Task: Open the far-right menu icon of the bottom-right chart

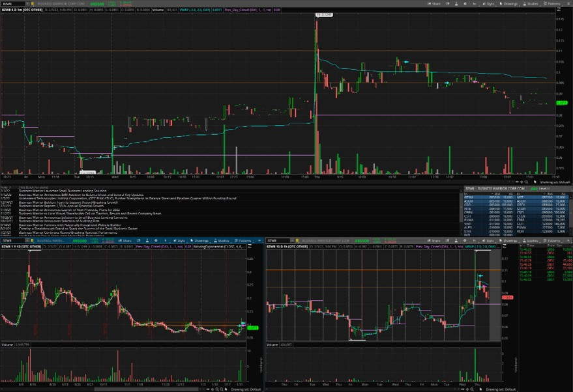Action: (568, 241)
